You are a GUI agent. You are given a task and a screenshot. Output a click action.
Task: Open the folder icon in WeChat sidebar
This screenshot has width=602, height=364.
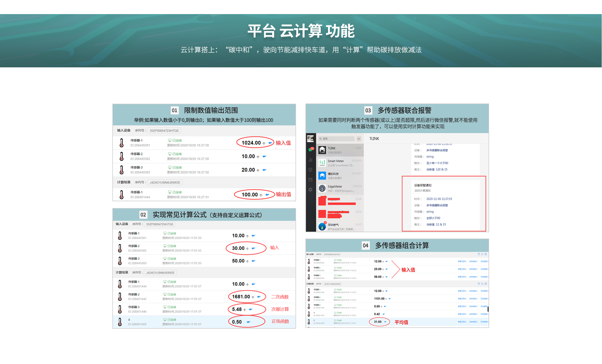click(310, 180)
